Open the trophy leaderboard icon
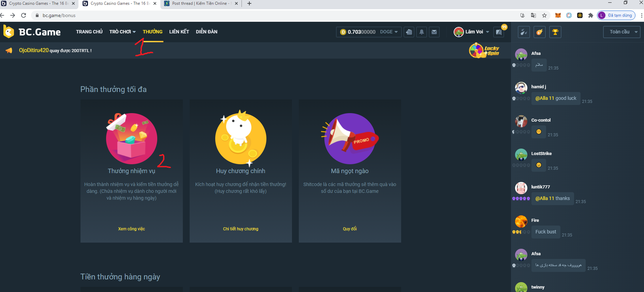Viewport: 644px width, 292px height. click(555, 32)
